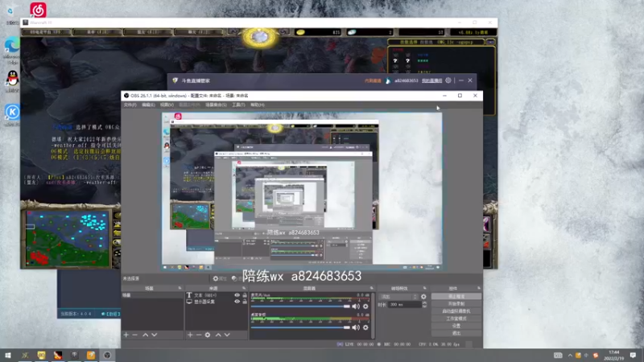Open the scene transition type dropdown

coord(398,296)
